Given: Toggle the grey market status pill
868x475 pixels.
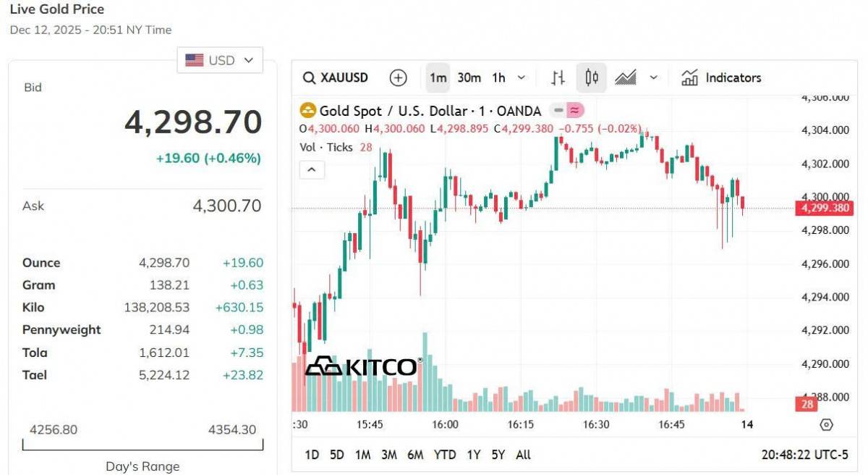Looking at the screenshot, I should pyautogui.click(x=558, y=111).
